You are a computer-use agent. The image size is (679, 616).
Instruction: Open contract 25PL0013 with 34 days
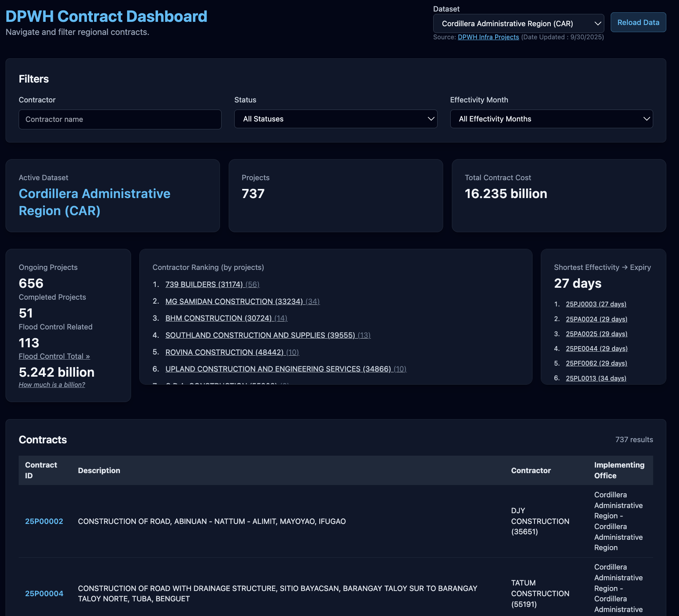pos(596,378)
